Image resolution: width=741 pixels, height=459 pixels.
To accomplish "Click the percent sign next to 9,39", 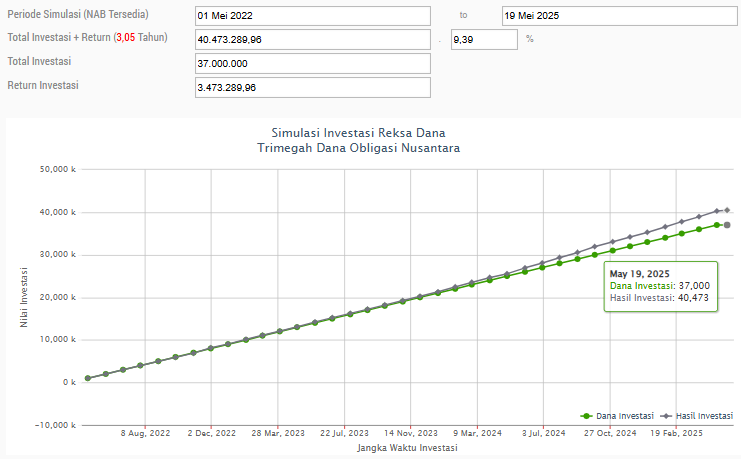I will point(530,39).
